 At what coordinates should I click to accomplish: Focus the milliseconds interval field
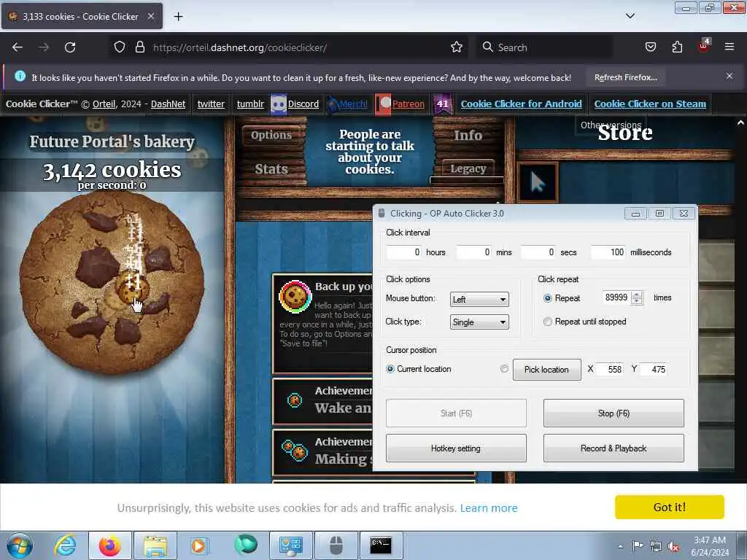(x=608, y=252)
